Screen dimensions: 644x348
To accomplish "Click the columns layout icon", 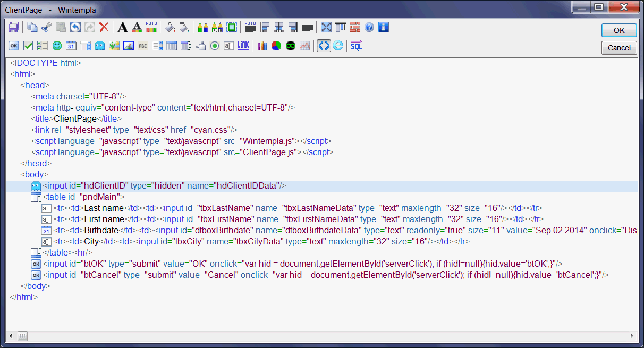I will pos(341,27).
